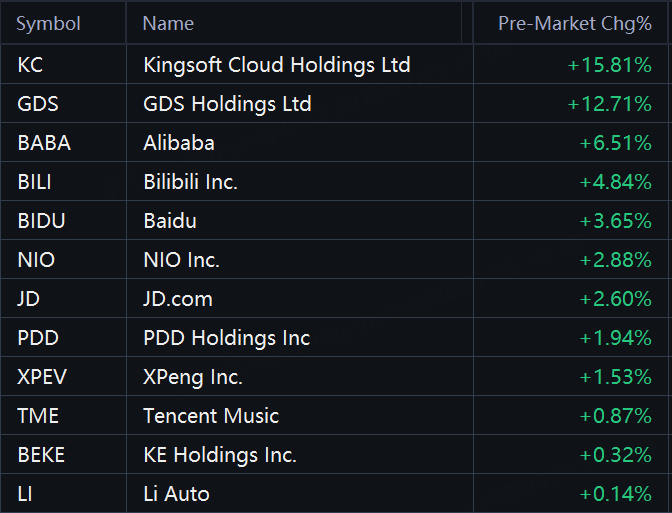The height and width of the screenshot is (513, 672).
Task: Sort by the Name column header
Action: 168,23
